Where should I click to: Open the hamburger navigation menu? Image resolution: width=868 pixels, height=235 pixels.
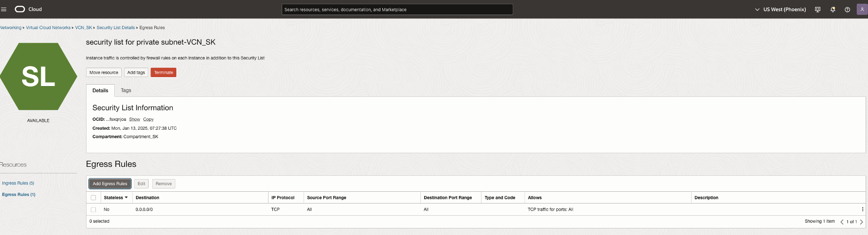point(4,9)
